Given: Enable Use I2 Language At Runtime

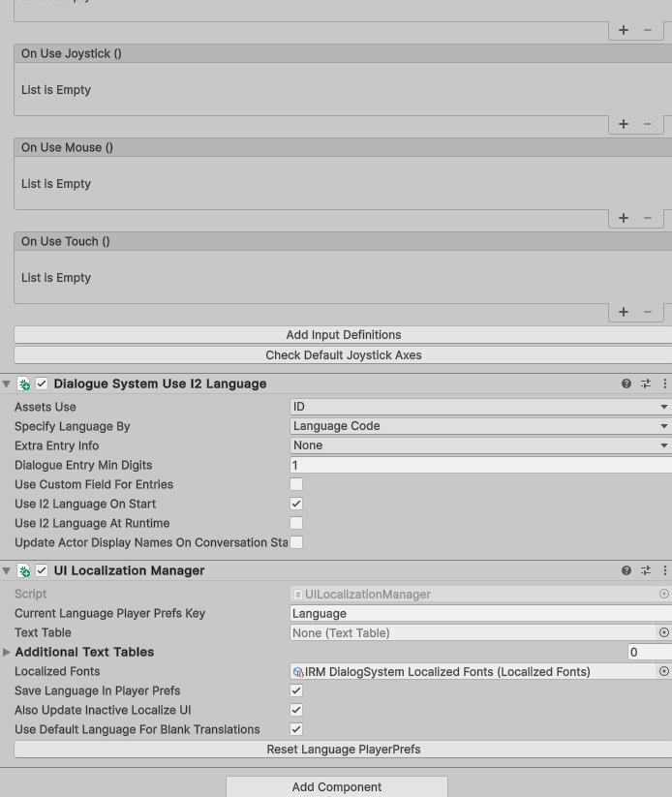Looking at the screenshot, I should pos(296,523).
